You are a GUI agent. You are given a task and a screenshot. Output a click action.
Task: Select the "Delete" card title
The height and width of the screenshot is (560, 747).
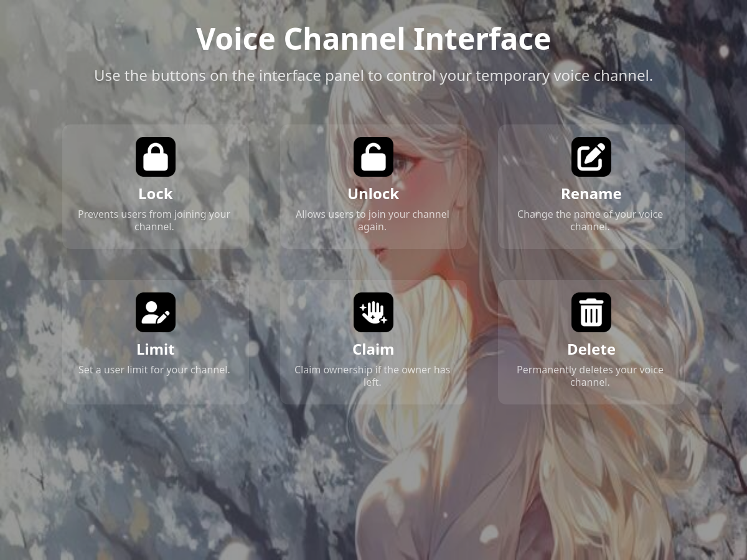(591, 350)
